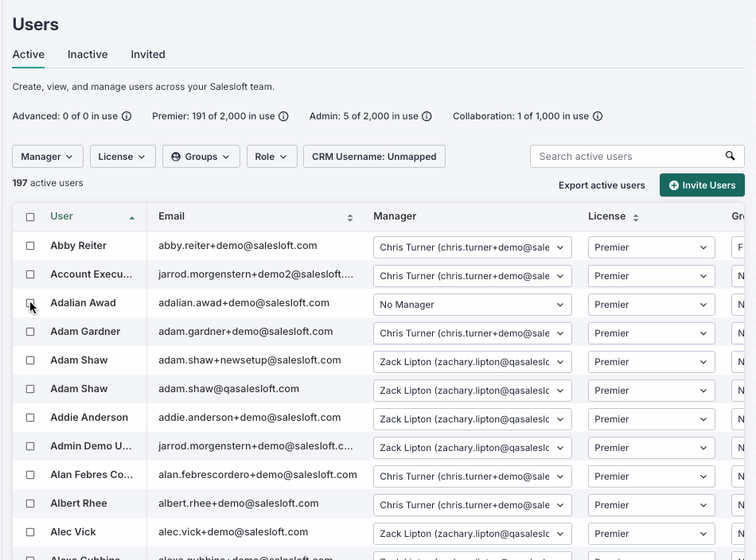The image size is (756, 560).
Task: Click email alec.vick+demo@salesloft.com
Action: coord(233,532)
